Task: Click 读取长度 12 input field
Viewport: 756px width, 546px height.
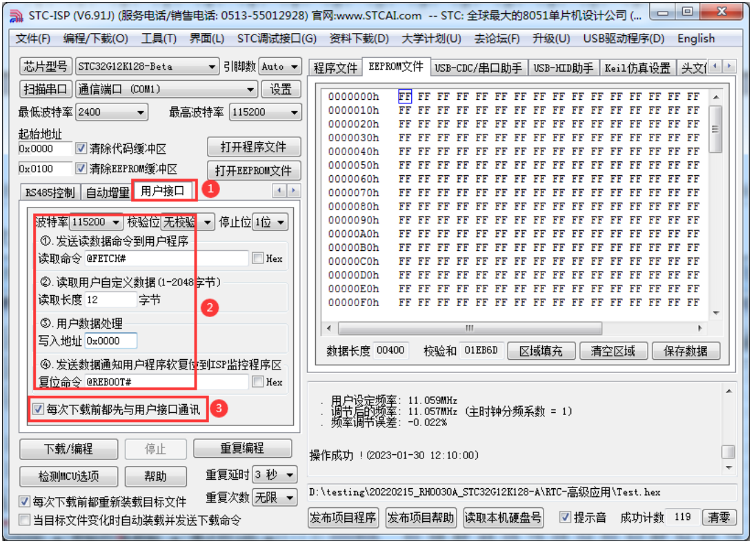Action: [111, 300]
